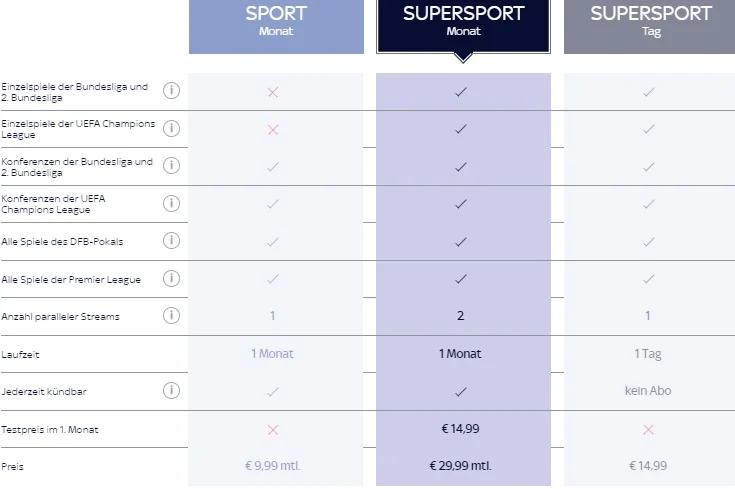Click red X for Sport Bundesliga Einzelspiele
The width and height of the screenshot is (735, 489).
pyautogui.click(x=273, y=92)
